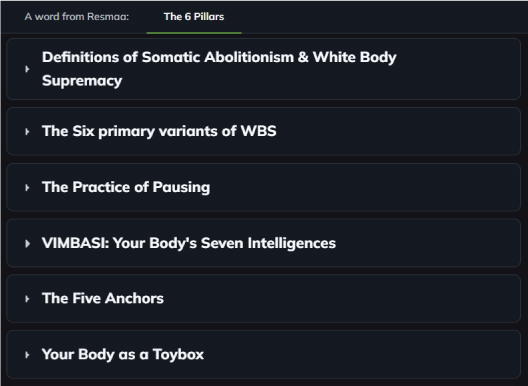
Task: Click disclosure triangle for Your Body as a Toybox
Action: (x=27, y=355)
